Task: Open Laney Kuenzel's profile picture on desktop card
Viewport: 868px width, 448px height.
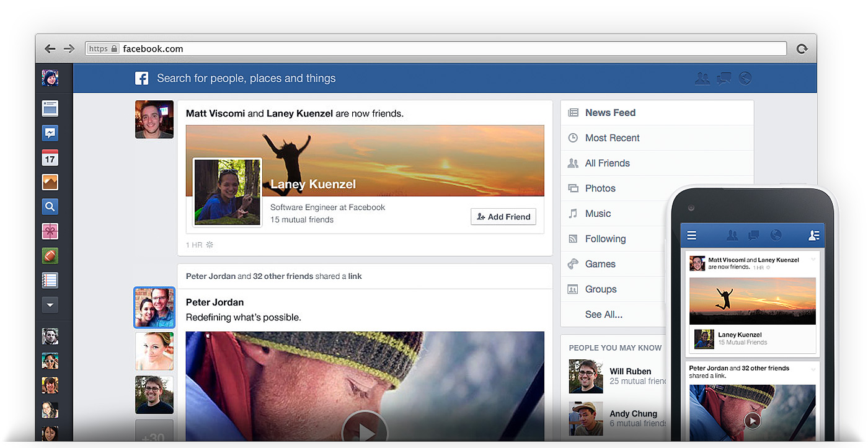Action: pos(228,192)
